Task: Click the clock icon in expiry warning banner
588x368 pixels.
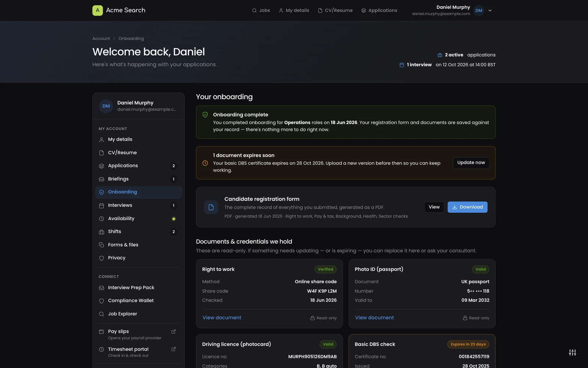Action: [205, 163]
